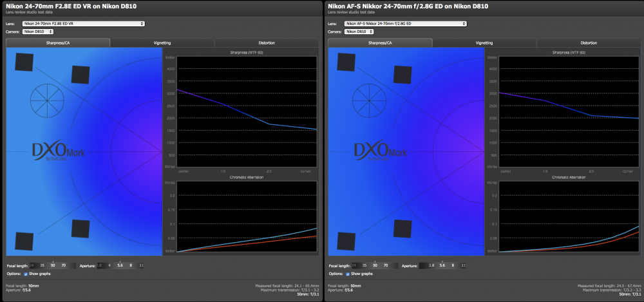Viewport: 644px width, 302px height.
Task: Click left panel Sharpness (MTF-50) graph title
Action: (247, 53)
